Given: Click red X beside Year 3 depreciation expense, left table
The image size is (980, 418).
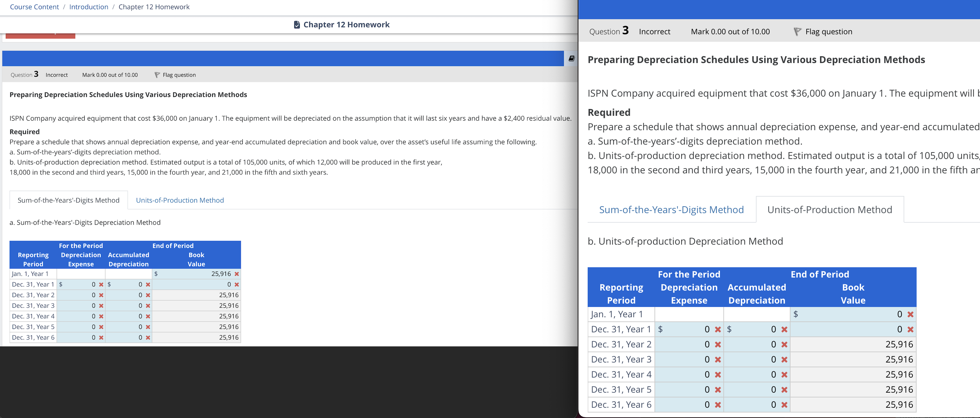Looking at the screenshot, I should (101, 306).
